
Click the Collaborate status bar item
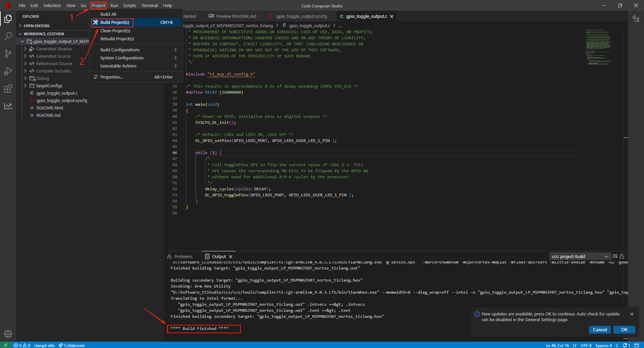72,345
